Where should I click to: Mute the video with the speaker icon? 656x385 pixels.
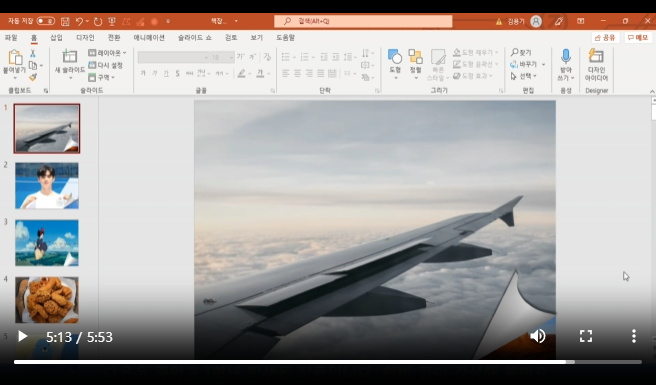[538, 336]
